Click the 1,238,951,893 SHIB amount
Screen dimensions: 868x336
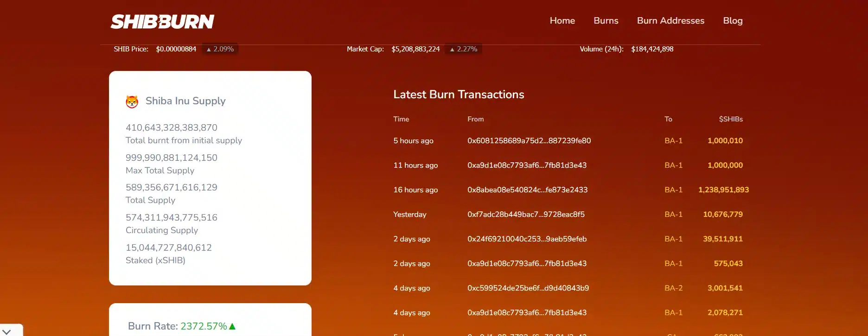(x=723, y=190)
